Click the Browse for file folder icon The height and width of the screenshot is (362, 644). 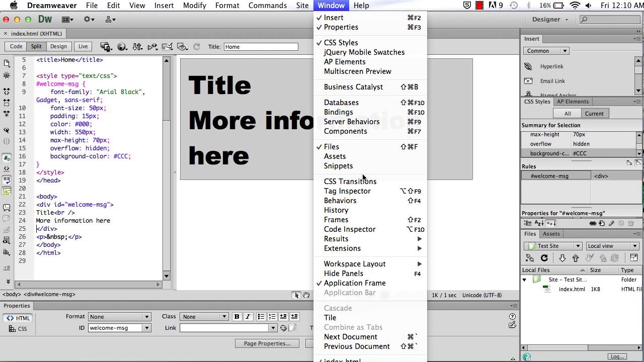[x=292, y=328]
